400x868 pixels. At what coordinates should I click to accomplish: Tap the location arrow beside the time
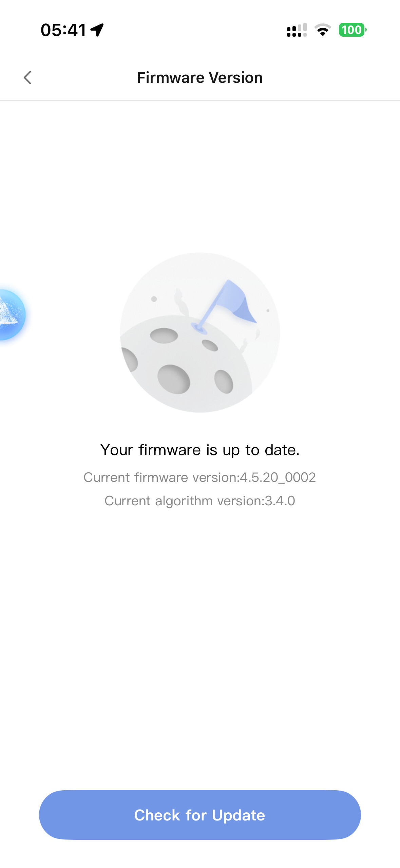(x=97, y=30)
